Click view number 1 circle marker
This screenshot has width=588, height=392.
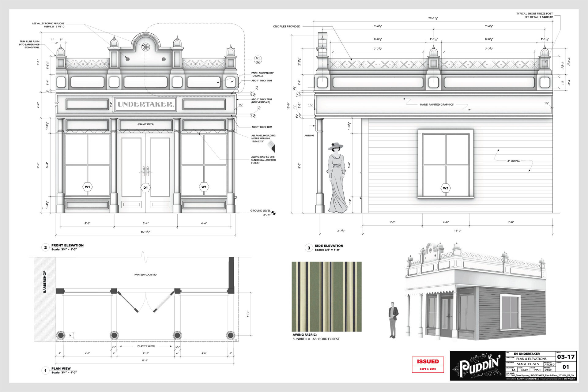tap(45, 371)
